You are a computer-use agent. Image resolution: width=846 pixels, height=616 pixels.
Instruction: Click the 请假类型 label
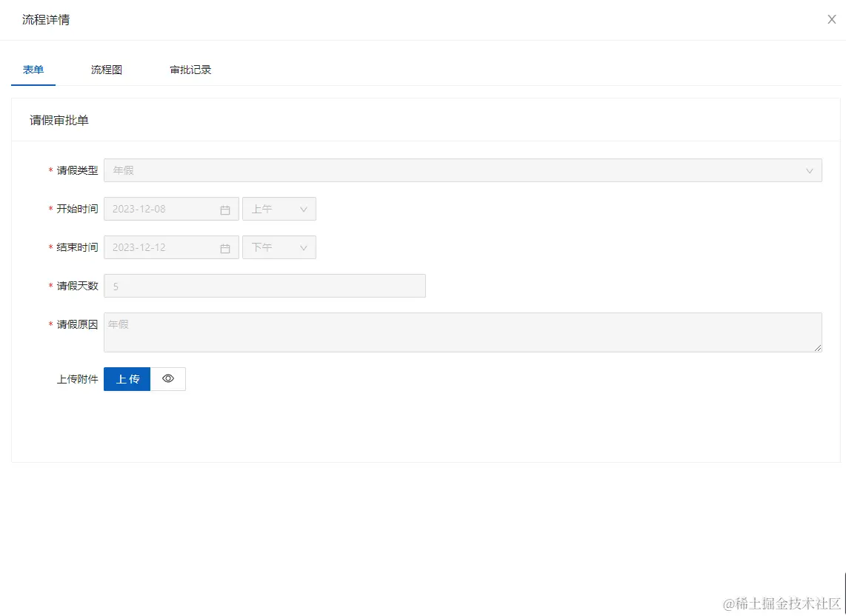(77, 170)
